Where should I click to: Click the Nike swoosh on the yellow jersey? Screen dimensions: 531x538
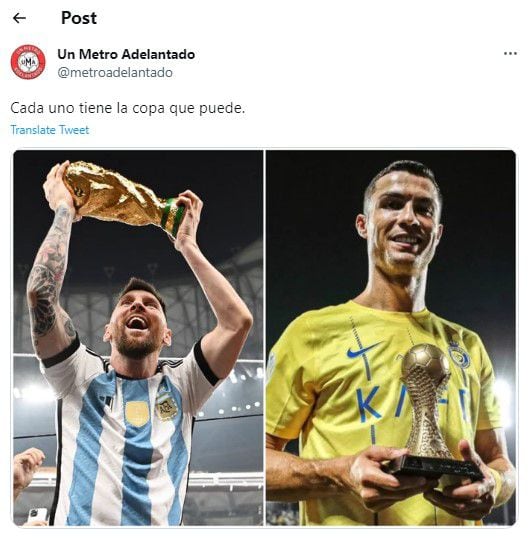pos(363,350)
